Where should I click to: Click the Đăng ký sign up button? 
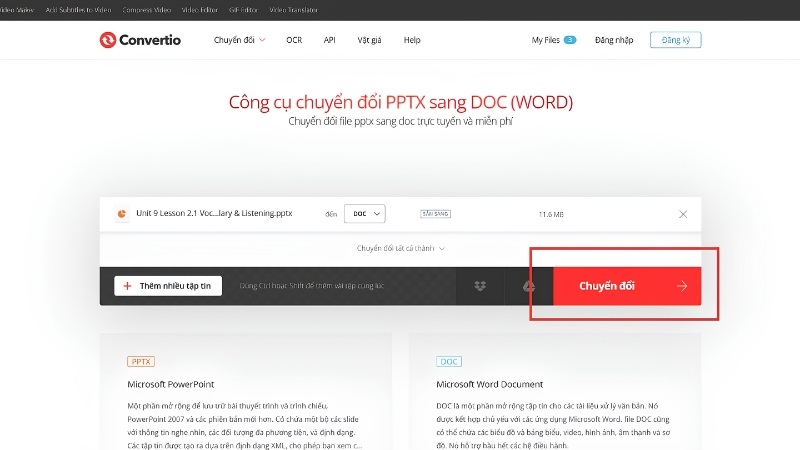pos(676,40)
